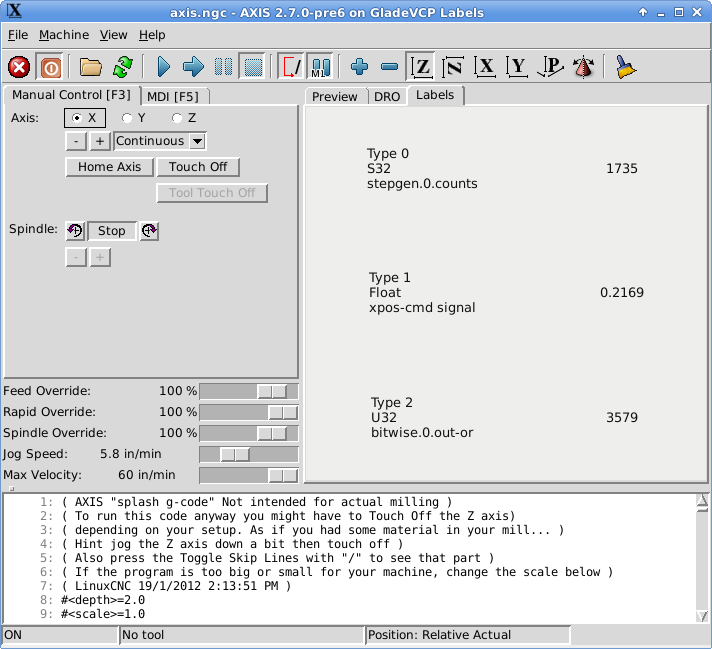Click the stepgen.0.counts value 1735
712x649 pixels.
point(622,168)
